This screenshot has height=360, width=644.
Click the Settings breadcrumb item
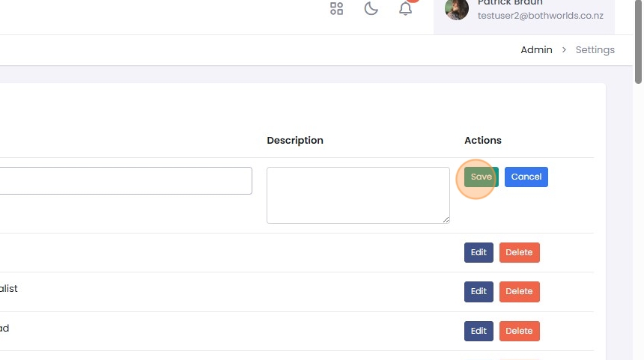click(x=595, y=50)
